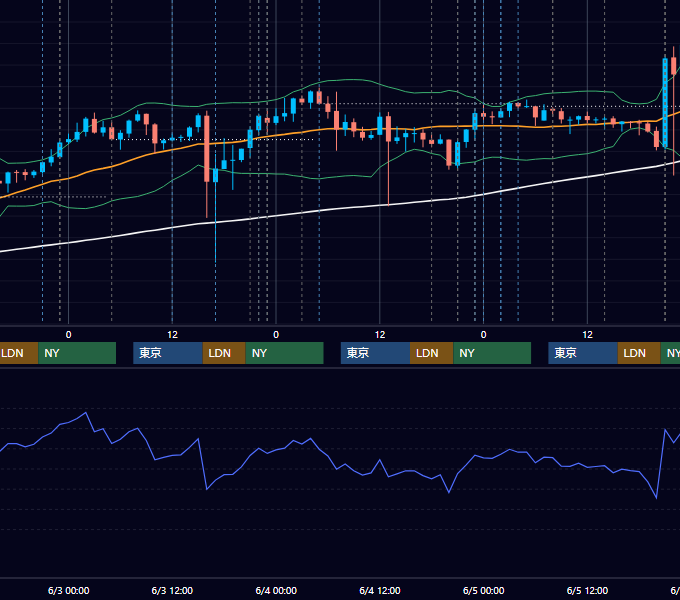Click the NY session bar spanning 6/4 00:00

pos(284,353)
